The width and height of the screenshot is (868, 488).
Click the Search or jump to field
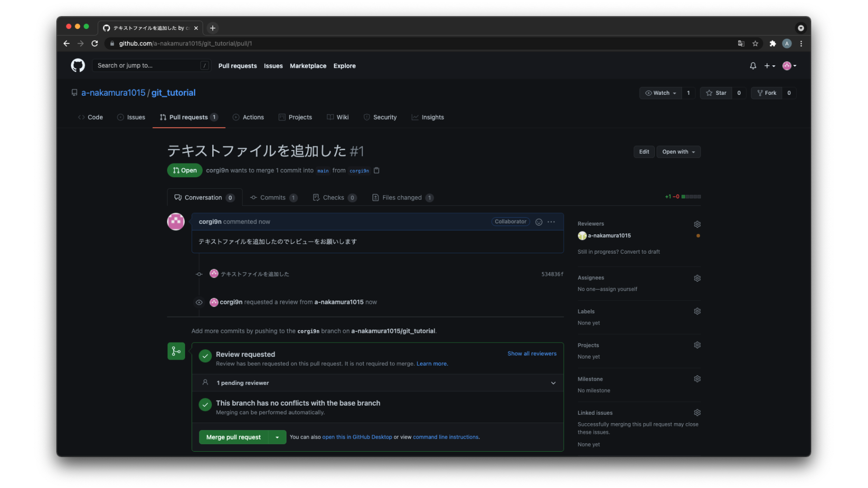[x=151, y=65]
